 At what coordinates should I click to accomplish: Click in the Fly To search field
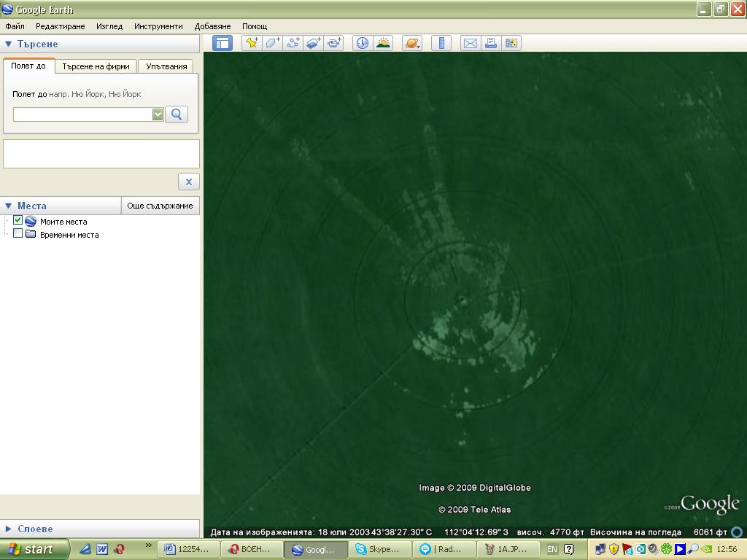83,114
